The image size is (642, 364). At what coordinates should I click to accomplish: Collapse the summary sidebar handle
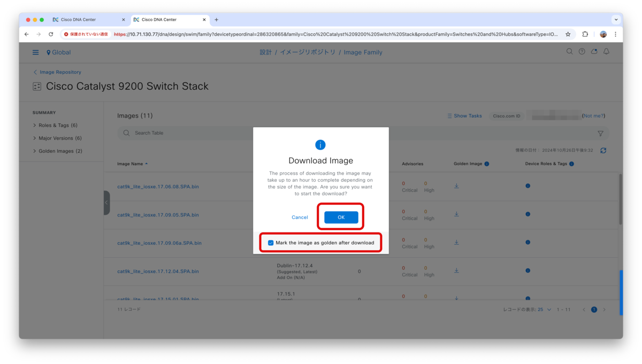(106, 203)
